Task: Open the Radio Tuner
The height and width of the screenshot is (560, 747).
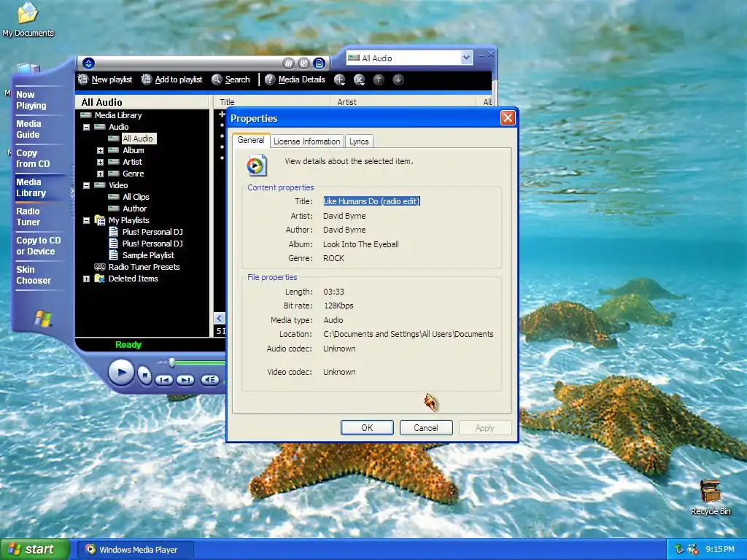Action: coord(28,217)
